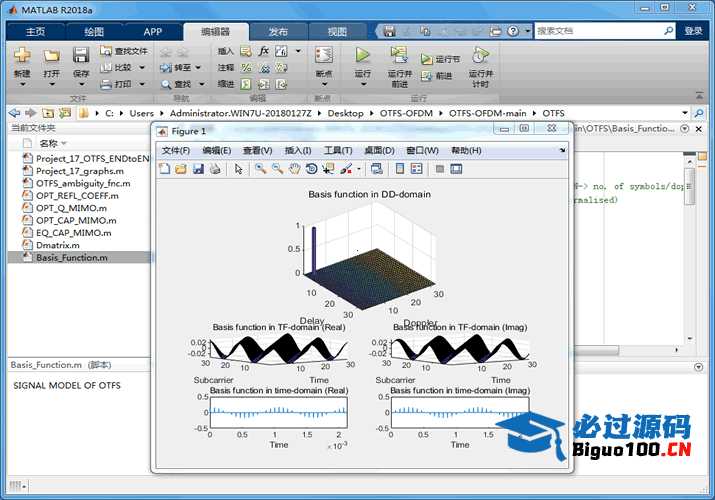Image resolution: width=715 pixels, height=500 pixels.
Task: Switch to the 绘图 ribbon tab
Action: click(x=94, y=31)
